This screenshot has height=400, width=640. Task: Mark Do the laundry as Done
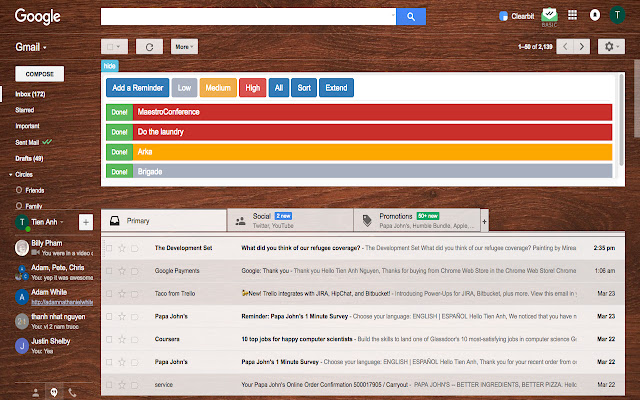(119, 132)
